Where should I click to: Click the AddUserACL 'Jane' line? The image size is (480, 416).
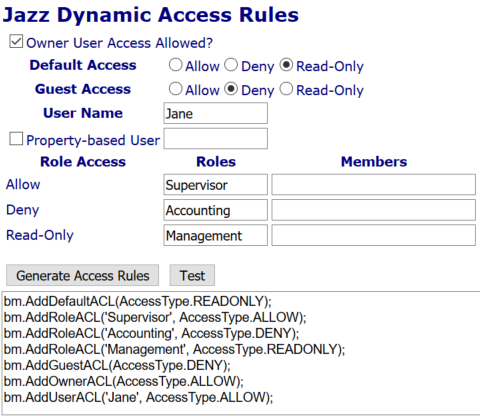point(138,397)
